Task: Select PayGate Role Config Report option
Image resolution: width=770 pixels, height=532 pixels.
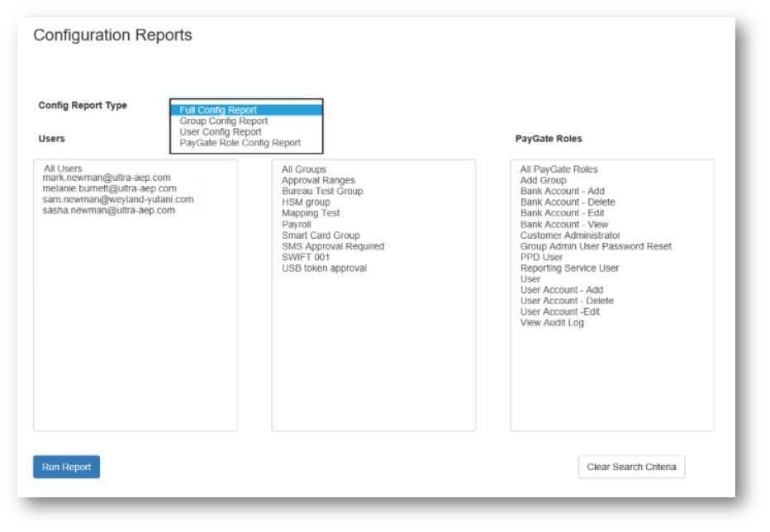Action: (x=240, y=142)
